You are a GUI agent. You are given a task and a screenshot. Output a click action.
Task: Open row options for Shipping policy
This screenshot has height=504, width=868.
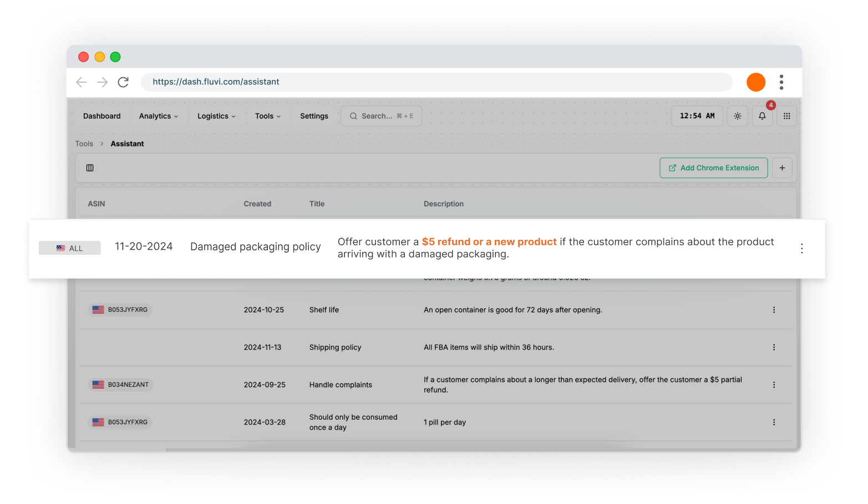(x=774, y=347)
